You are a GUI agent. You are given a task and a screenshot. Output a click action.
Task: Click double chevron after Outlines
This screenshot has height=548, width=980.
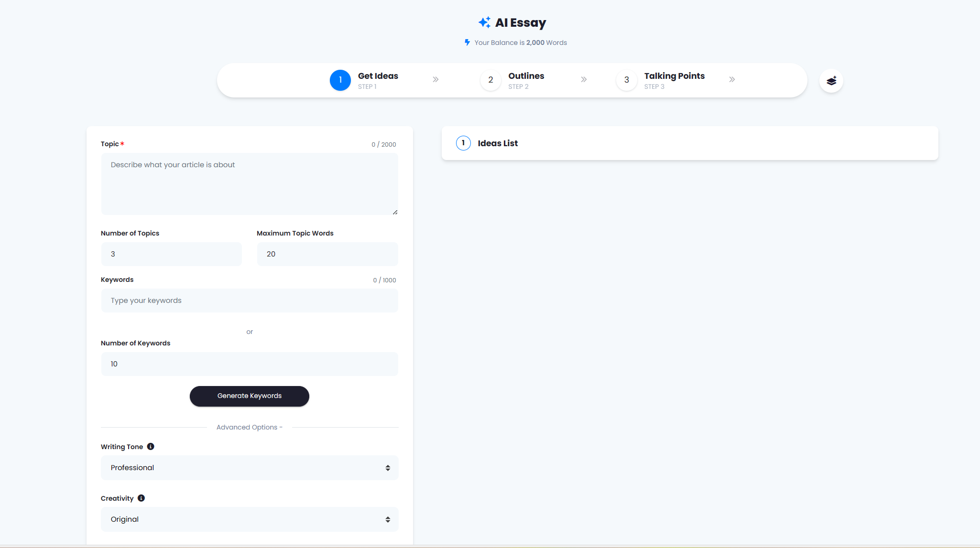tap(584, 80)
